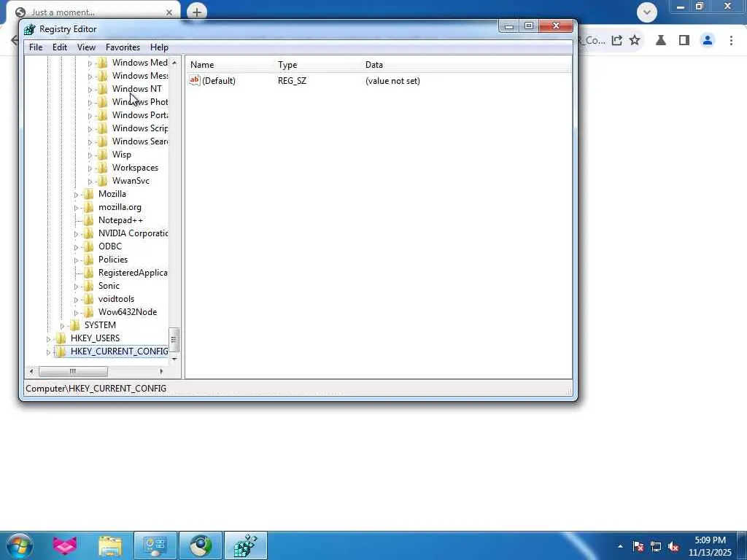The width and height of the screenshot is (747, 560).
Task: Expand the Wow6432Node key
Action: (76, 313)
